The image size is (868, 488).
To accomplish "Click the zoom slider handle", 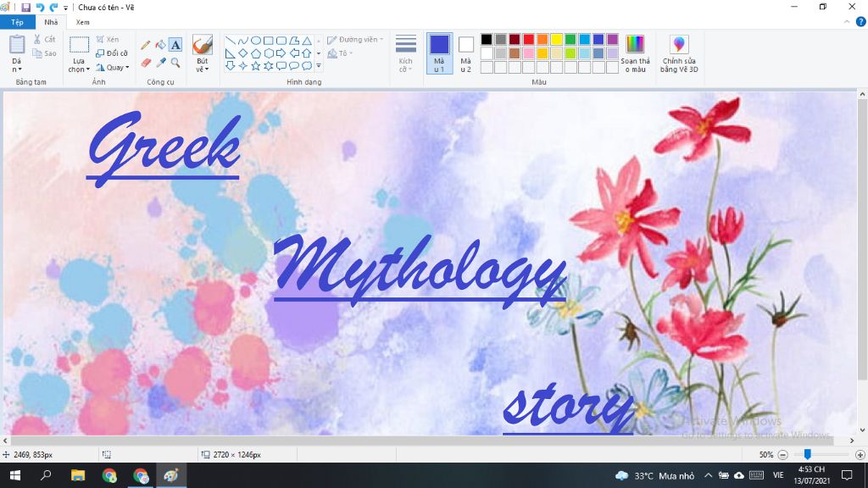I will pyautogui.click(x=808, y=454).
